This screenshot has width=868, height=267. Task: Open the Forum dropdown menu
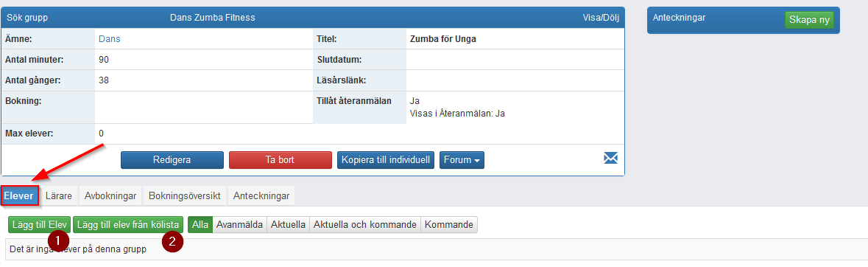462,160
